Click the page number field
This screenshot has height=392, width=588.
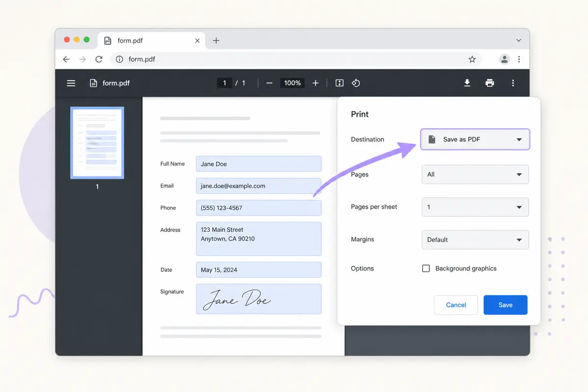tap(224, 83)
